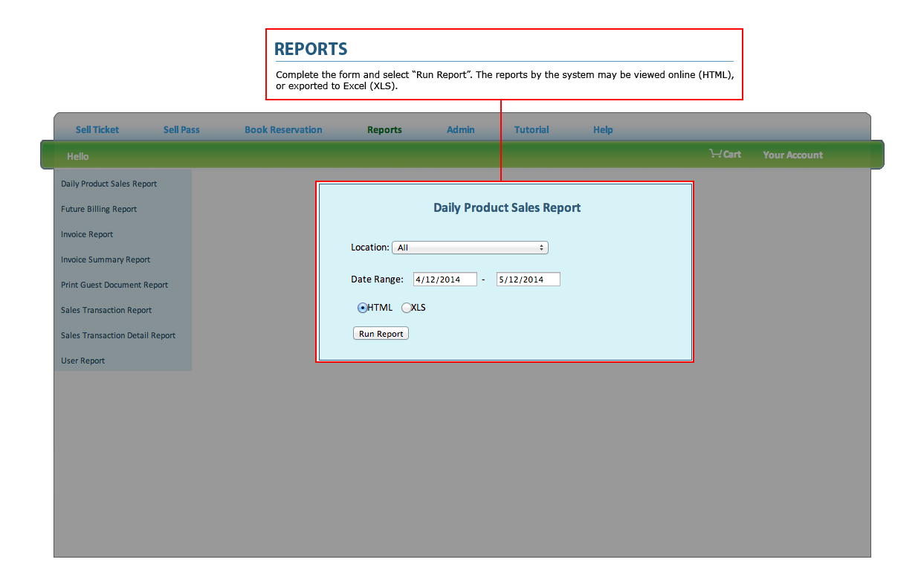Screen dimensions: 924x565
Task: Open the Location dropdown
Action: (470, 248)
